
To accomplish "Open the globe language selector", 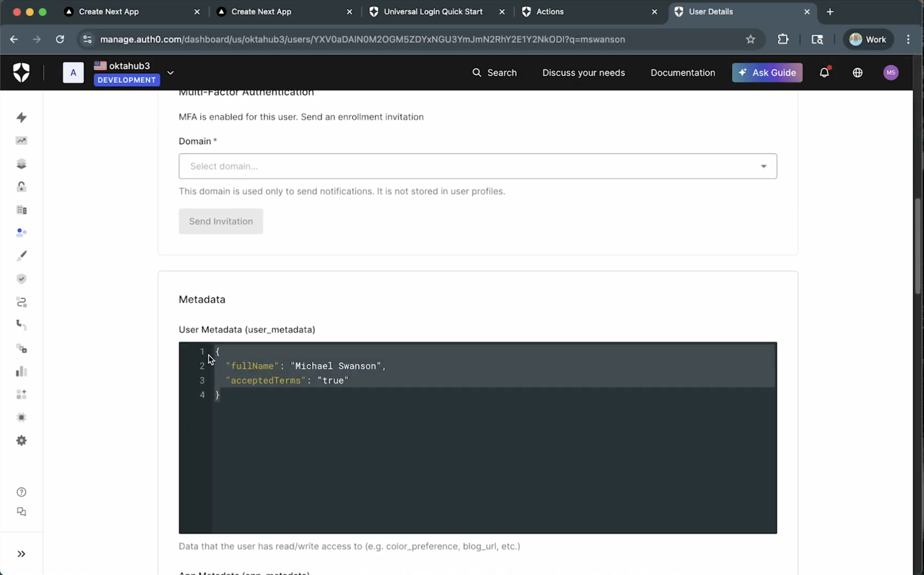I will pyautogui.click(x=857, y=73).
